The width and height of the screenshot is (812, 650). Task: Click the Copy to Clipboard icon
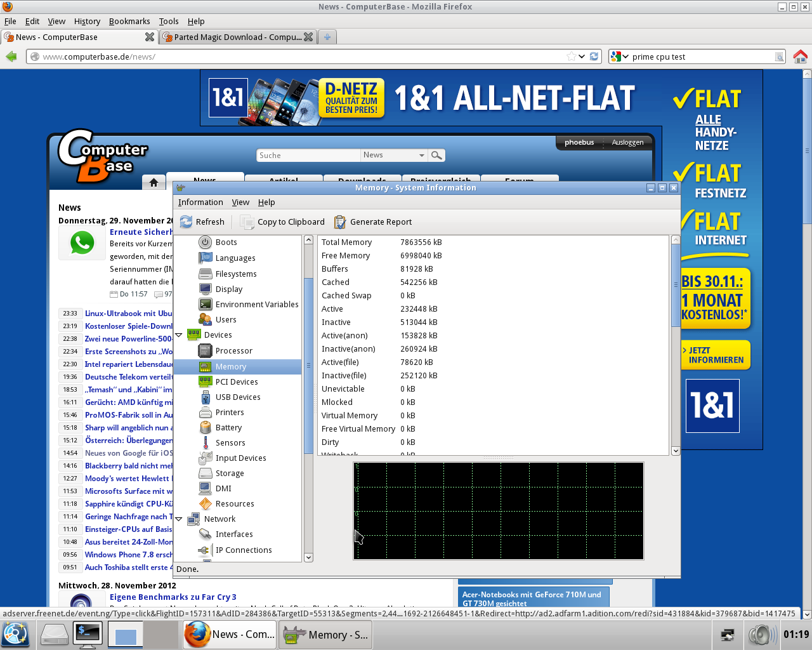(247, 222)
